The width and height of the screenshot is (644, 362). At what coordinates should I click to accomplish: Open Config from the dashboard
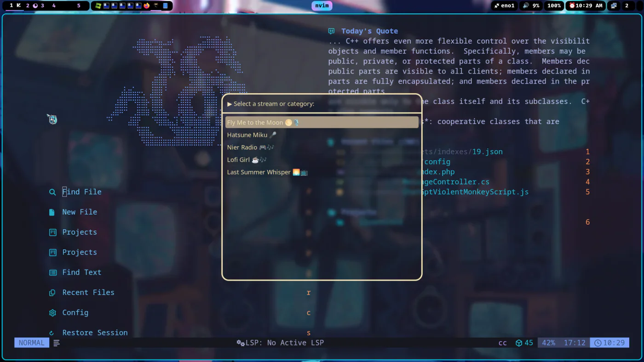click(x=75, y=313)
